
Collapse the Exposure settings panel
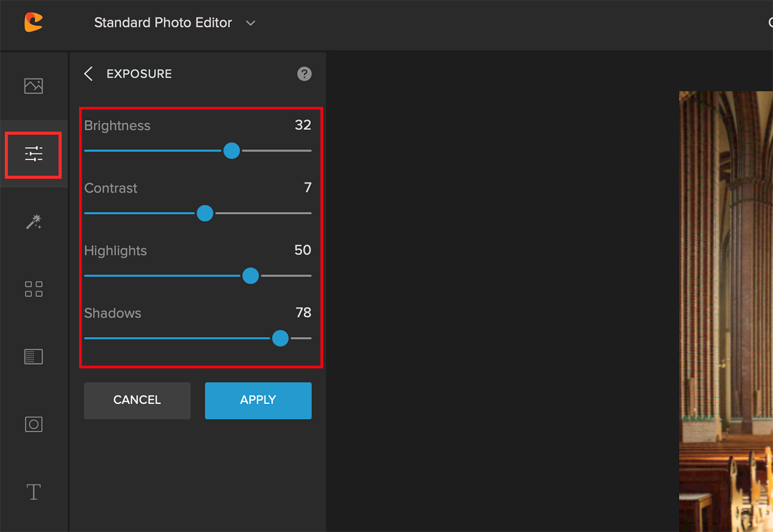88,73
